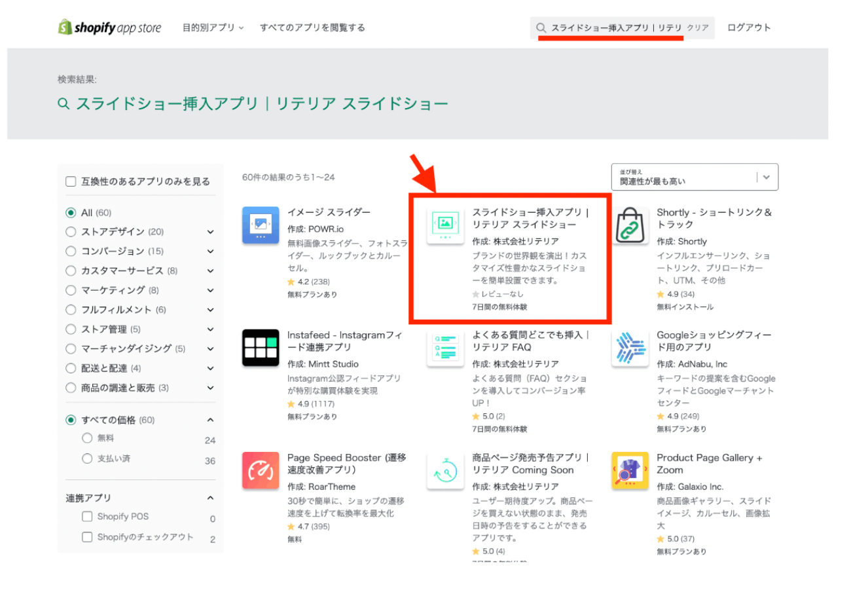Open スライドショー挿入アプリ | リテリア title link
The image size is (868, 598).
point(531,218)
